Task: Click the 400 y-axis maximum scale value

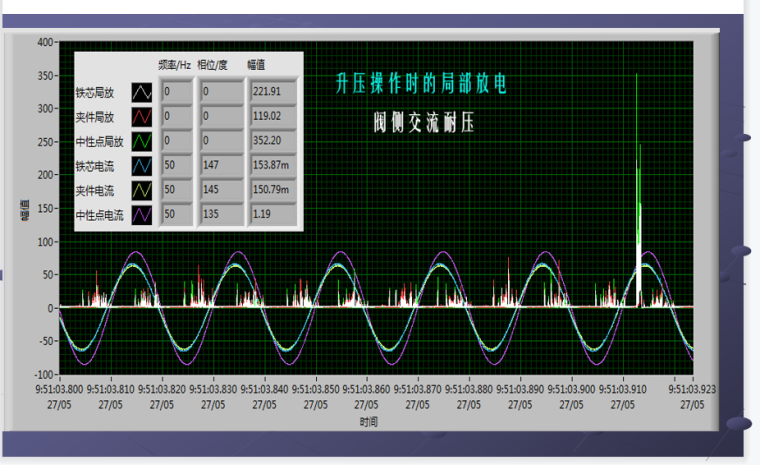Action: click(x=44, y=43)
